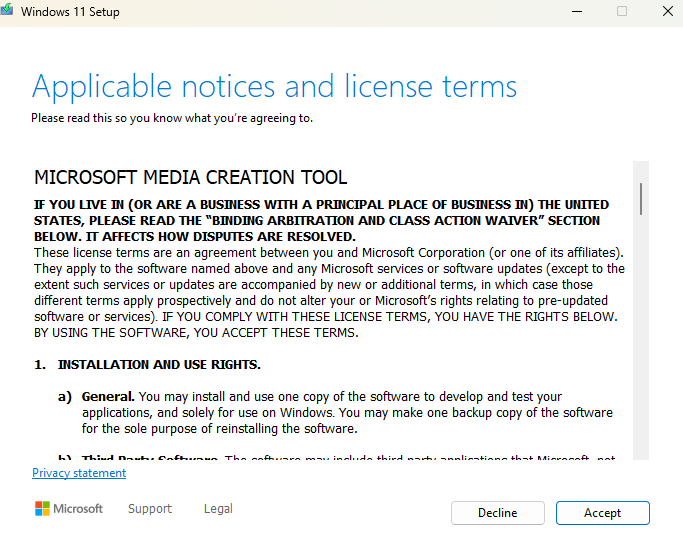Select the INSTALLATION AND USE RIGHTS section title
Screen dimensions: 683x547
click(159, 365)
